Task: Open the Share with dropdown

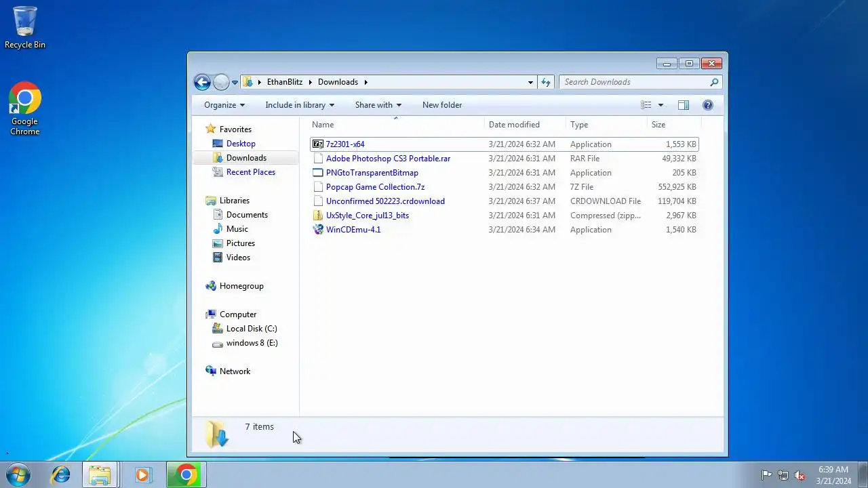Action: pos(378,105)
